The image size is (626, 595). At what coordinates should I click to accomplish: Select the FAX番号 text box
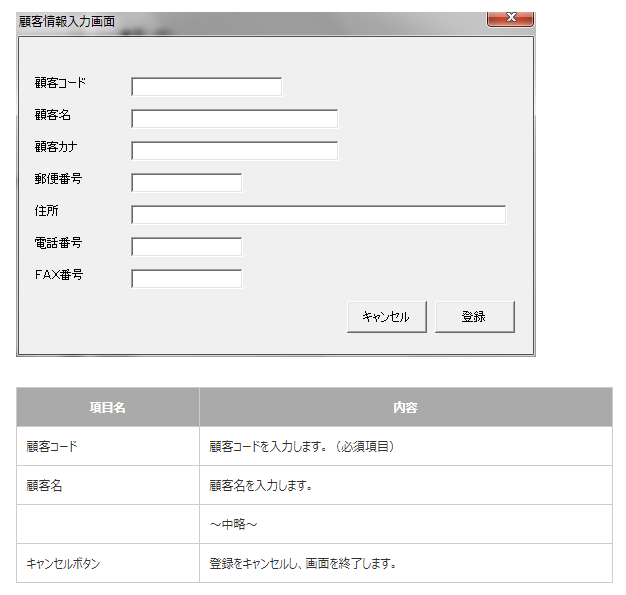click(x=186, y=279)
